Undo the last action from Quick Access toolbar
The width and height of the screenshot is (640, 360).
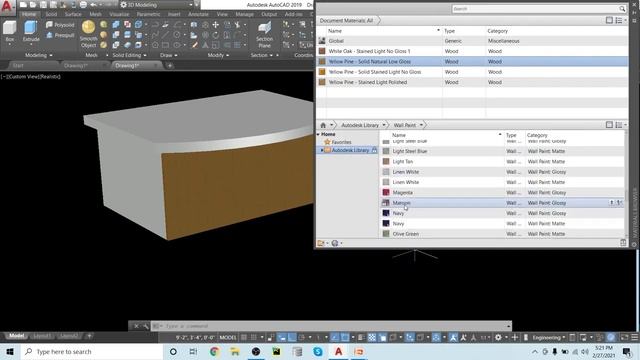93,5
